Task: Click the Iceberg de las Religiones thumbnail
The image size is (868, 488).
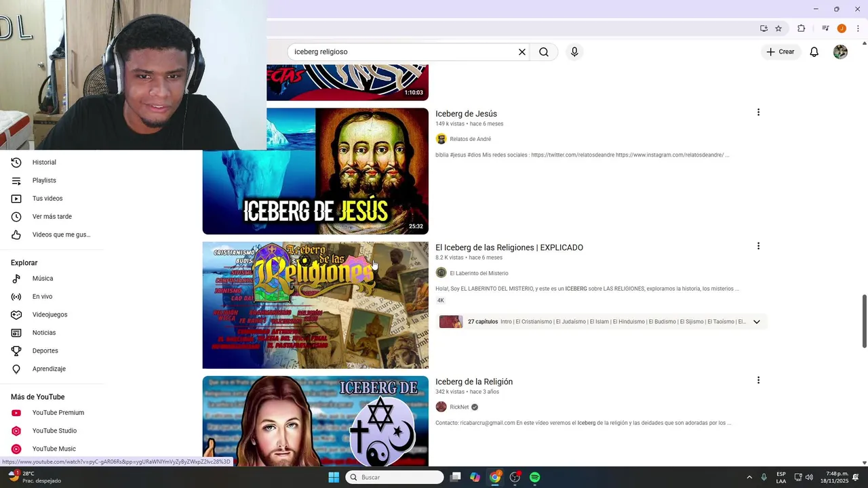Action: point(315,305)
